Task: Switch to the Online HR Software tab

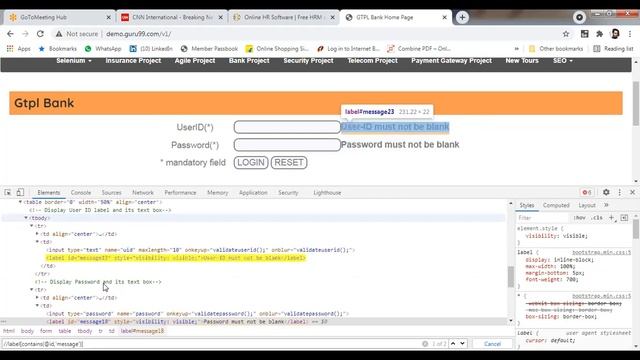Action: click(x=284, y=17)
